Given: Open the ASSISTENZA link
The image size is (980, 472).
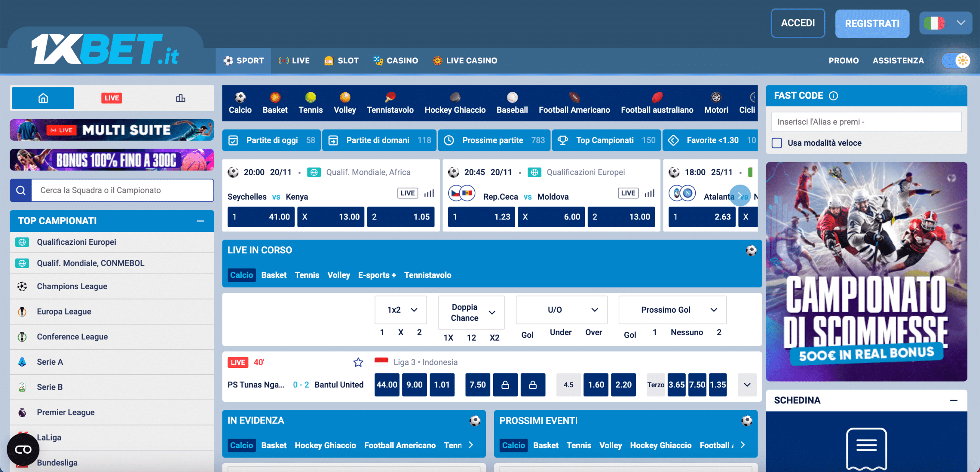Looking at the screenshot, I should pyautogui.click(x=898, y=61).
